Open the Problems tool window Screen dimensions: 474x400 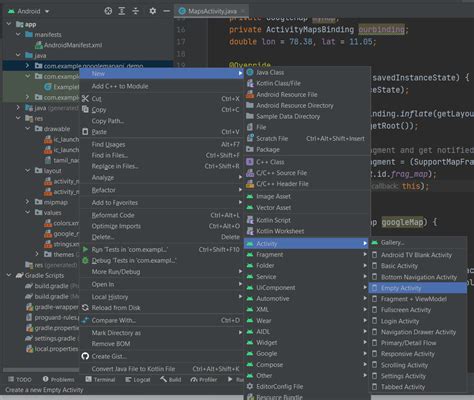coord(58,379)
